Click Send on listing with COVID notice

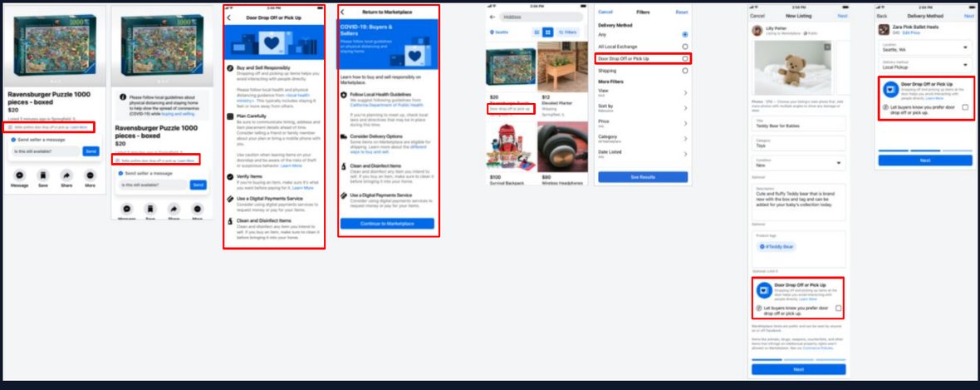click(x=198, y=185)
